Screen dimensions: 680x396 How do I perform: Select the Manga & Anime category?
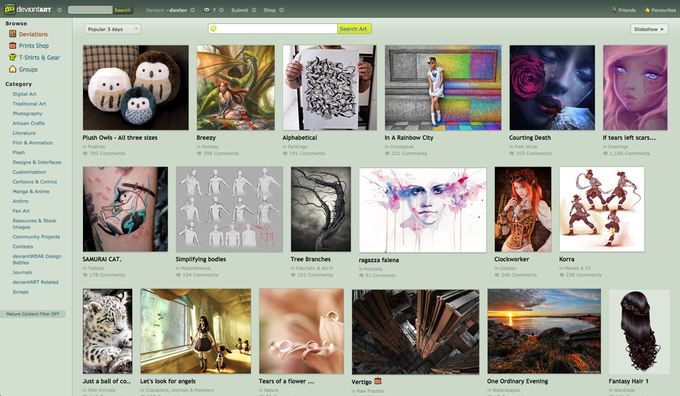click(x=31, y=191)
